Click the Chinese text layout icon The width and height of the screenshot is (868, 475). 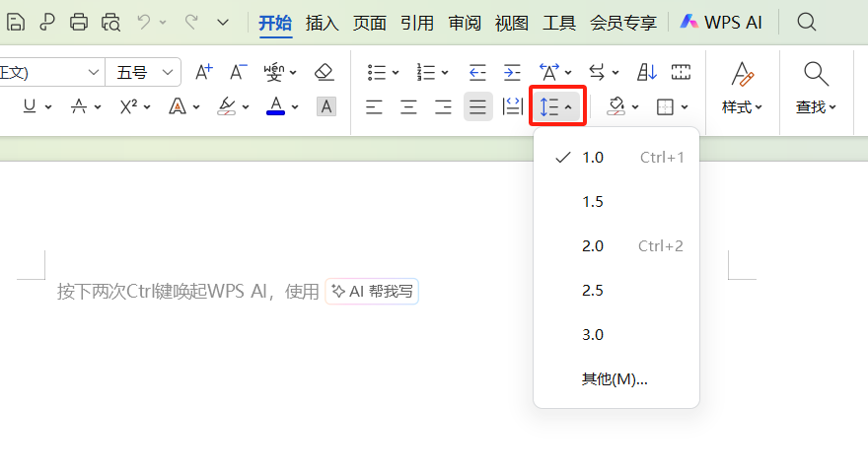[549, 72]
